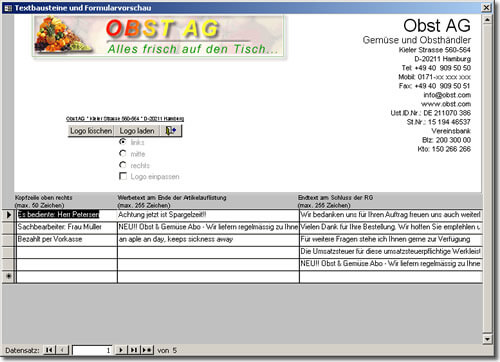Select the current record arrow row selector

(x=8, y=215)
